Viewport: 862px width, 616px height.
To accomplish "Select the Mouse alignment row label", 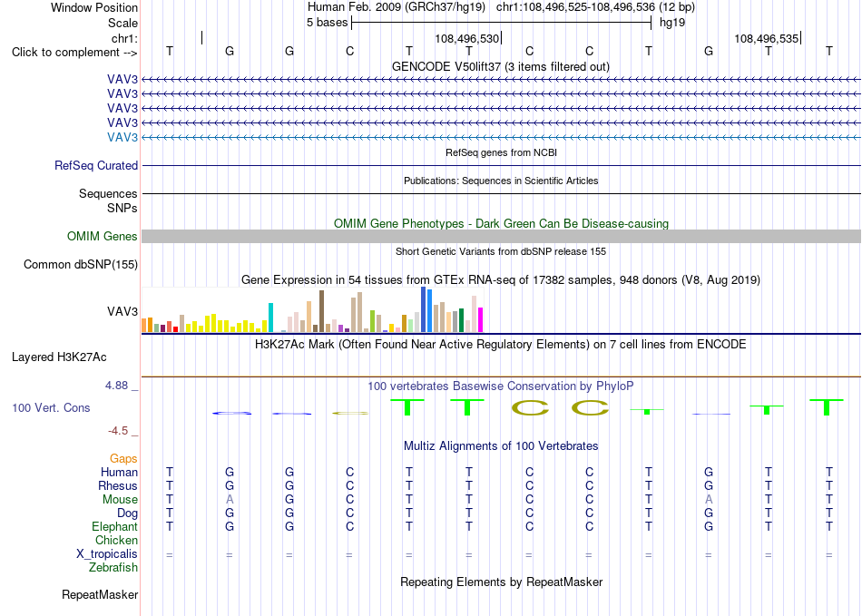I will tap(121, 500).
